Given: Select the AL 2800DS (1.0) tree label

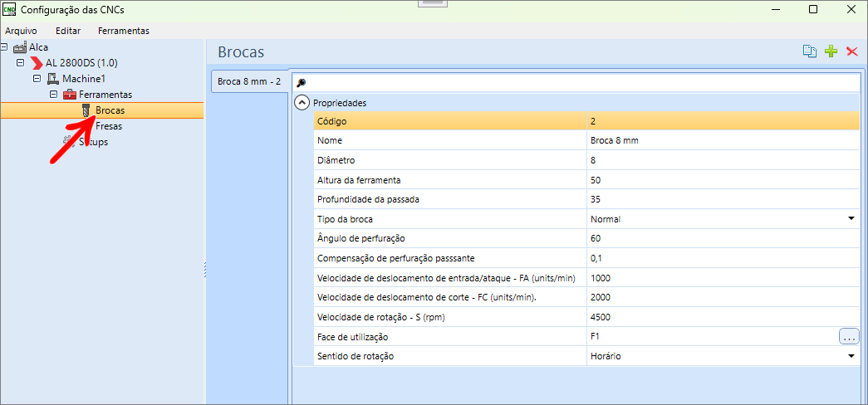Looking at the screenshot, I should click(81, 63).
